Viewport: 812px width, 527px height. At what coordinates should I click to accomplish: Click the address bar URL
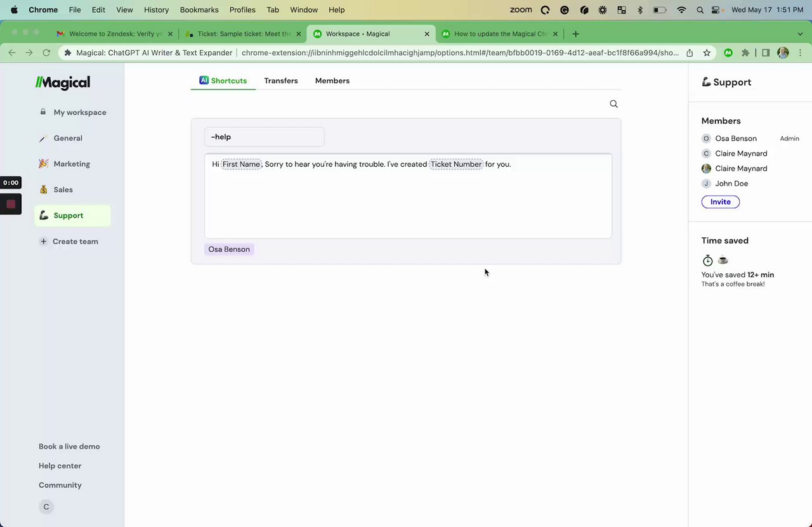(461, 53)
